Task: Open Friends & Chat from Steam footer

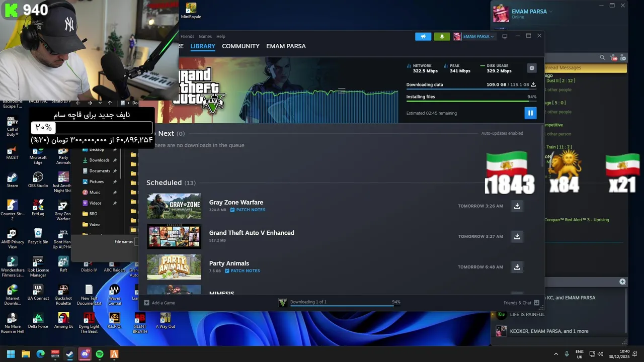Action: [521, 303]
